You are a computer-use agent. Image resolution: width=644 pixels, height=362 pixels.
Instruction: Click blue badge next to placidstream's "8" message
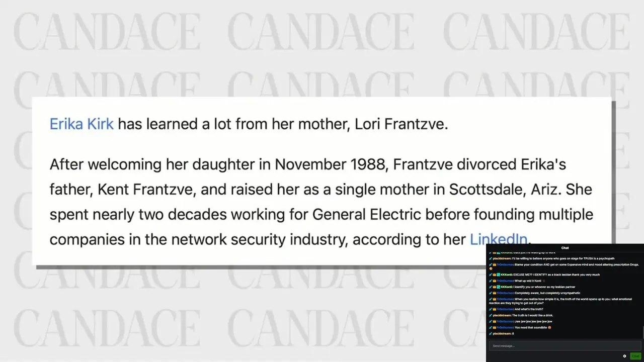(x=491, y=334)
